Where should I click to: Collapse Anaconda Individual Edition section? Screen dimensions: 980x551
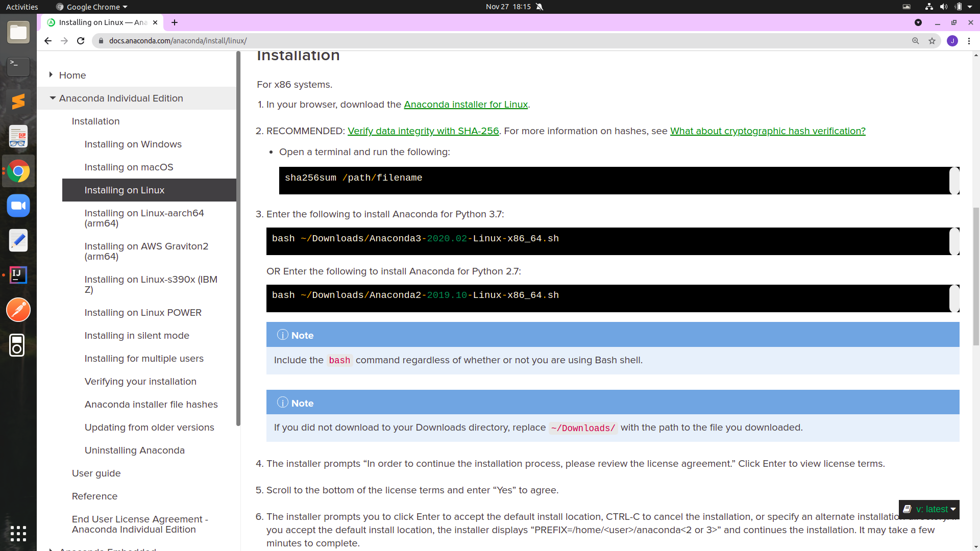[x=53, y=98]
